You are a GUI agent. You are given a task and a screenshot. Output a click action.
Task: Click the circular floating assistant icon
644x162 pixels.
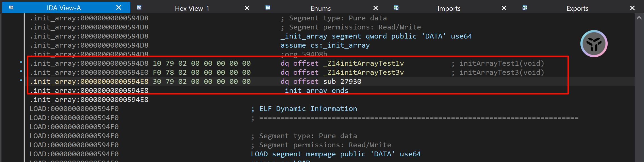594,44
